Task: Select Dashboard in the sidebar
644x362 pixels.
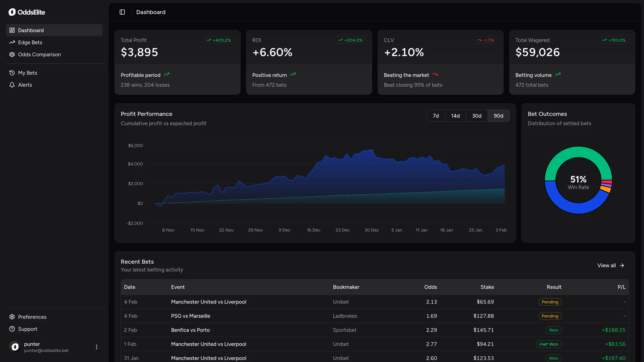Action: coord(31,30)
